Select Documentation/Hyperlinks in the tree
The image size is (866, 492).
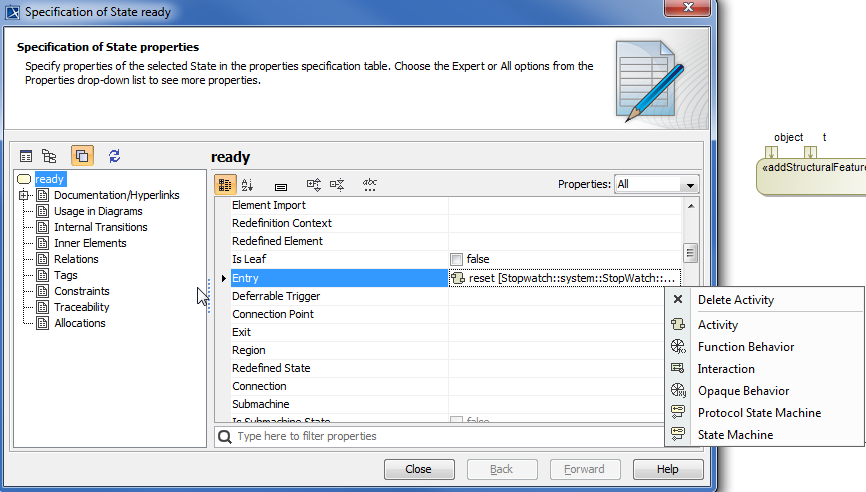(117, 195)
